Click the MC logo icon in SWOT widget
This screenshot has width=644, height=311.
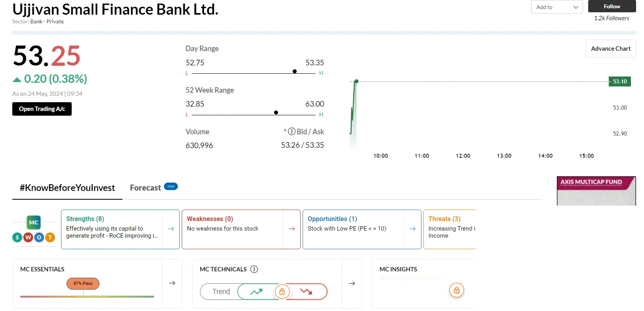point(34,223)
